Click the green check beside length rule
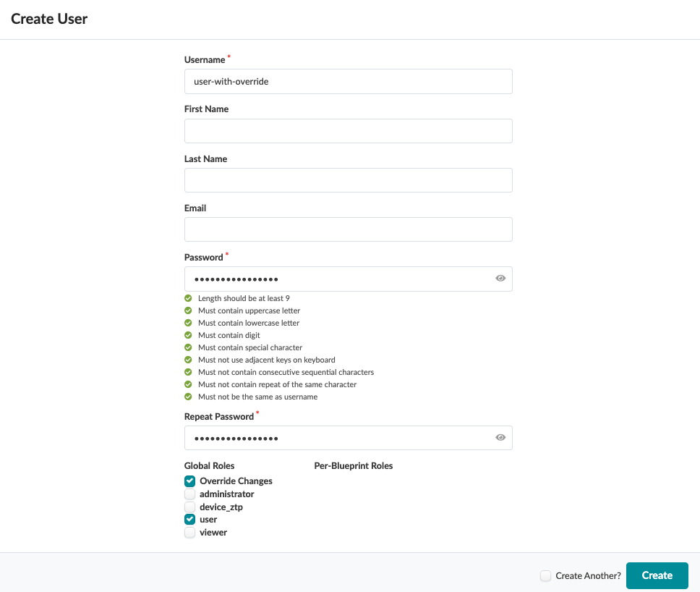The image size is (700, 592). pyautogui.click(x=189, y=298)
